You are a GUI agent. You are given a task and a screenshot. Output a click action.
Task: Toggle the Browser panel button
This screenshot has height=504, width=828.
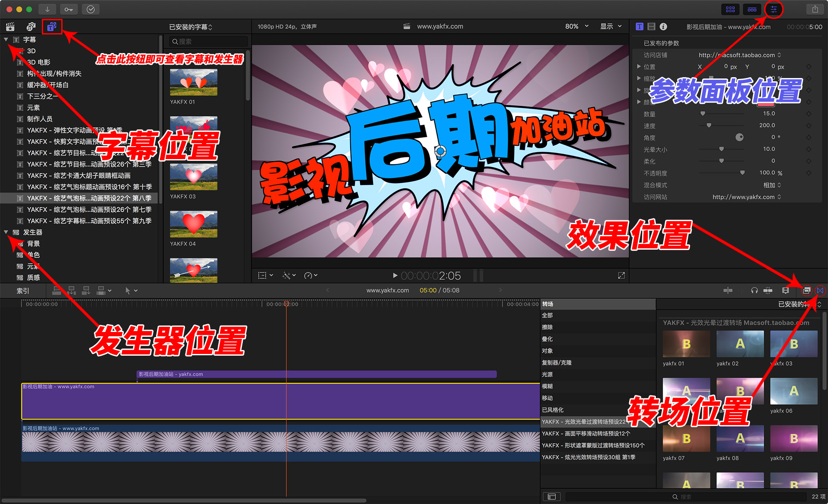730,9
